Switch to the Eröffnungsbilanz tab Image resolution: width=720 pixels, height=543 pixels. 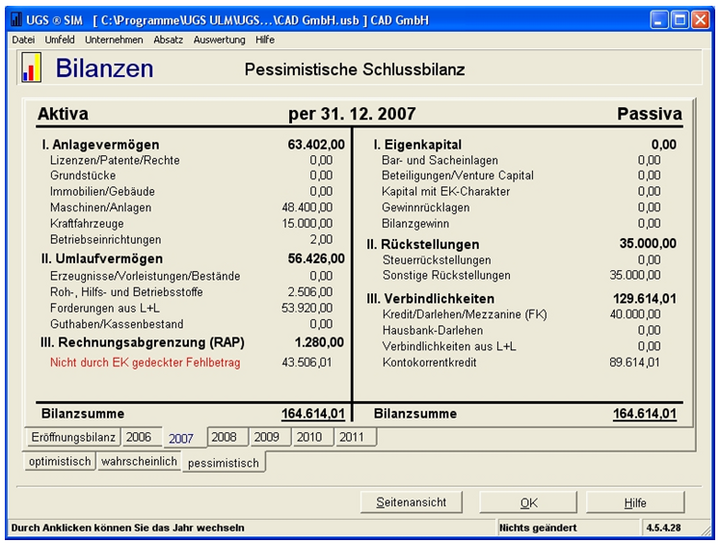[73, 437]
